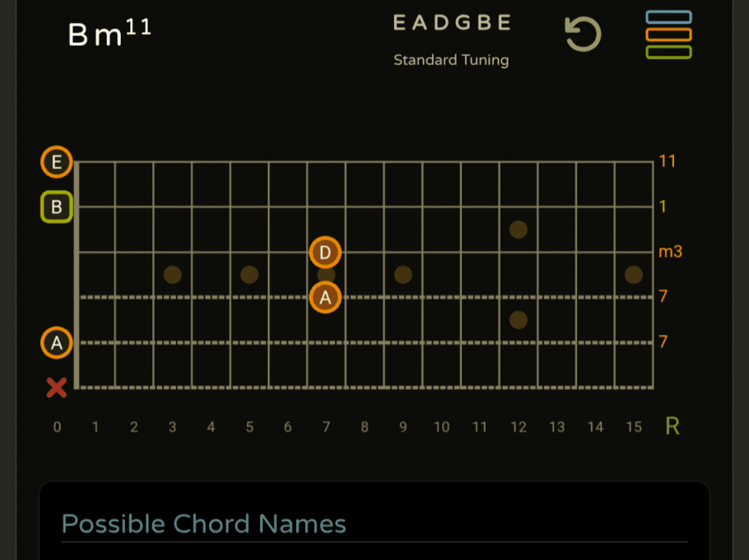The height and width of the screenshot is (560, 749).
Task: Select the Bm11 chord name
Action: pos(109,33)
